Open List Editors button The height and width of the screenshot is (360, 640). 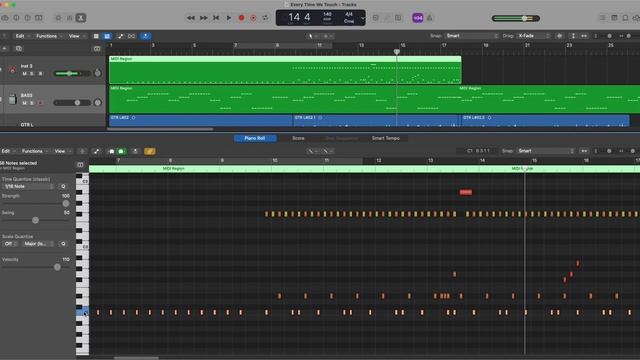(603, 18)
